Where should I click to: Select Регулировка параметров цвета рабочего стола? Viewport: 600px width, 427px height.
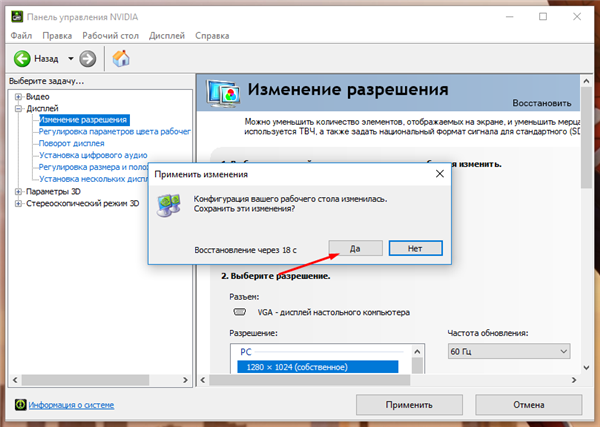pyautogui.click(x=114, y=132)
